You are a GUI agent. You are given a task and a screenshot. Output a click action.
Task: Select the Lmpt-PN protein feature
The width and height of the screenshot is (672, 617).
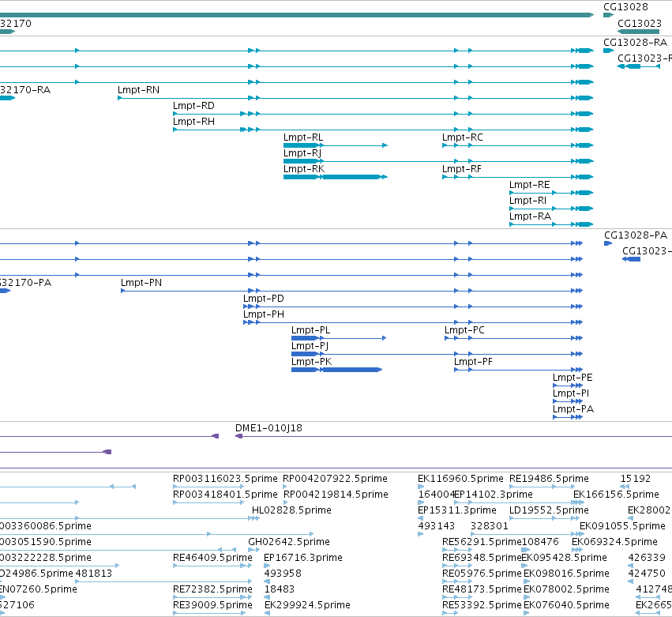352,291
